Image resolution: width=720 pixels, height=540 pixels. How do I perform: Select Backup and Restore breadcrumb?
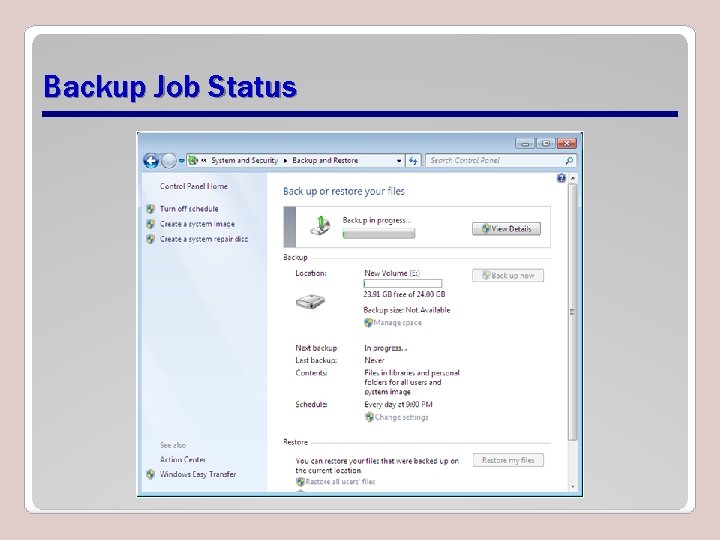(x=325, y=160)
